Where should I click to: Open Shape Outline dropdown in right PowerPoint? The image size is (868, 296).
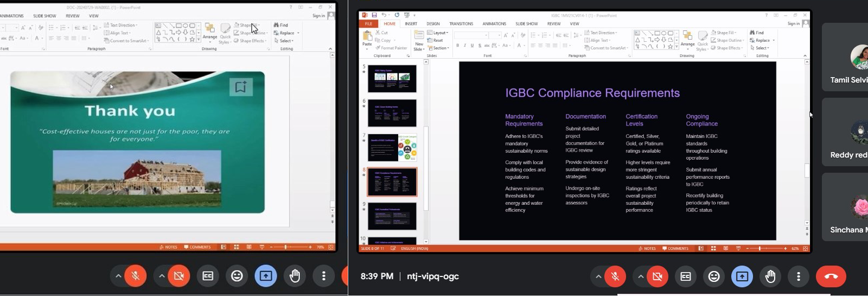click(727, 40)
